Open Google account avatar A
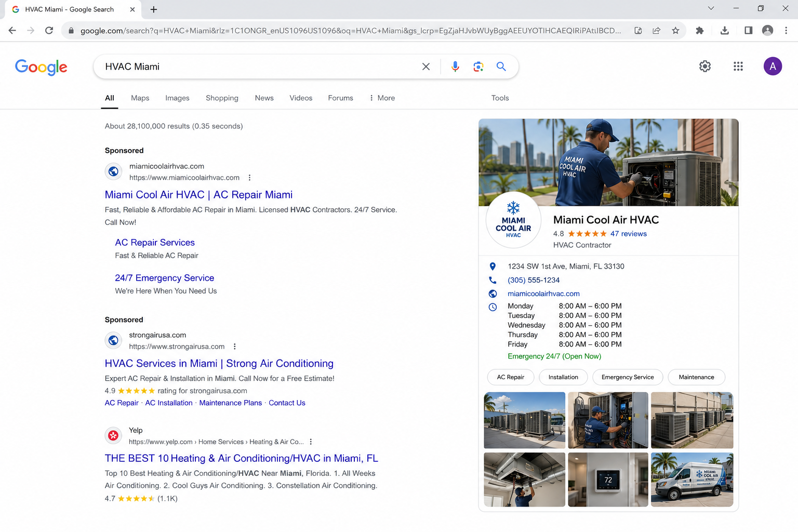The image size is (798, 532). [x=773, y=66]
